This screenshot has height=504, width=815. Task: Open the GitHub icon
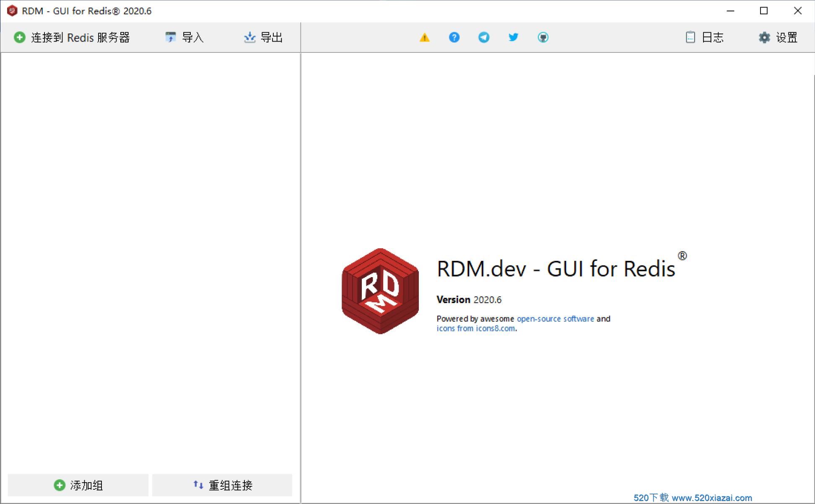pyautogui.click(x=543, y=37)
